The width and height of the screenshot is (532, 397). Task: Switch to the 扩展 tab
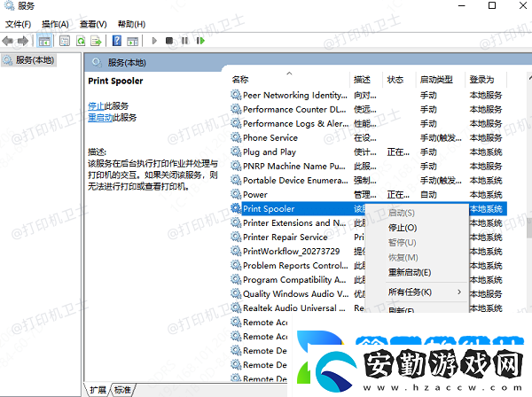coord(98,390)
